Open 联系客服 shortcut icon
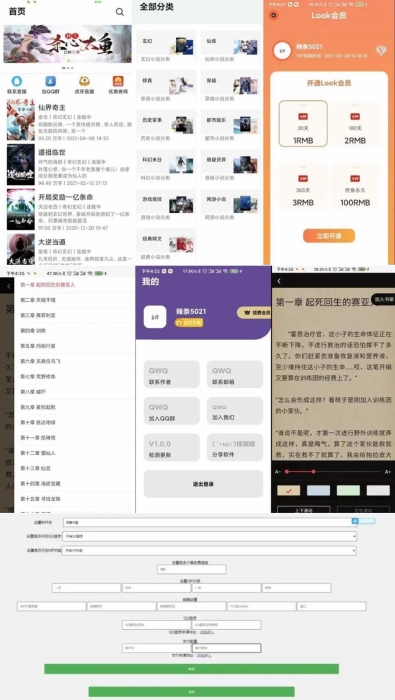The height and width of the screenshot is (700, 395). click(17, 82)
